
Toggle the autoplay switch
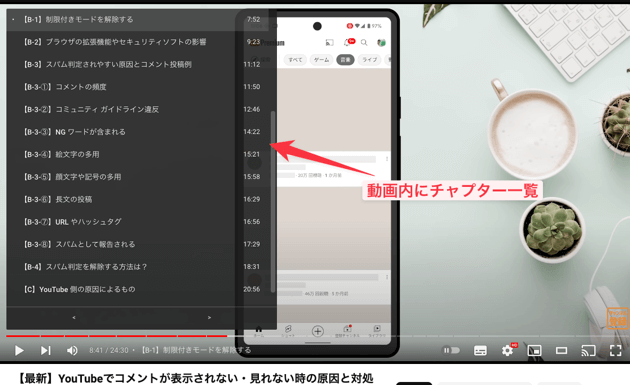[x=451, y=350]
